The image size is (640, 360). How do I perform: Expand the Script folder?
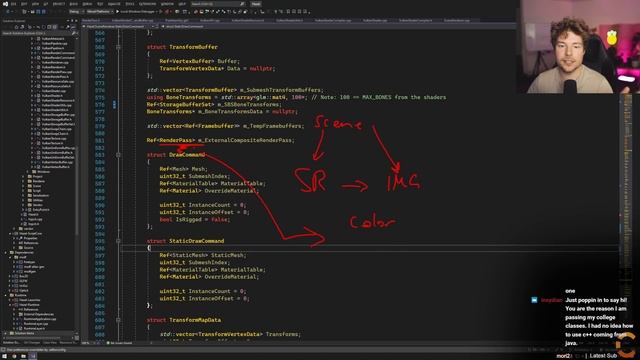point(23,190)
